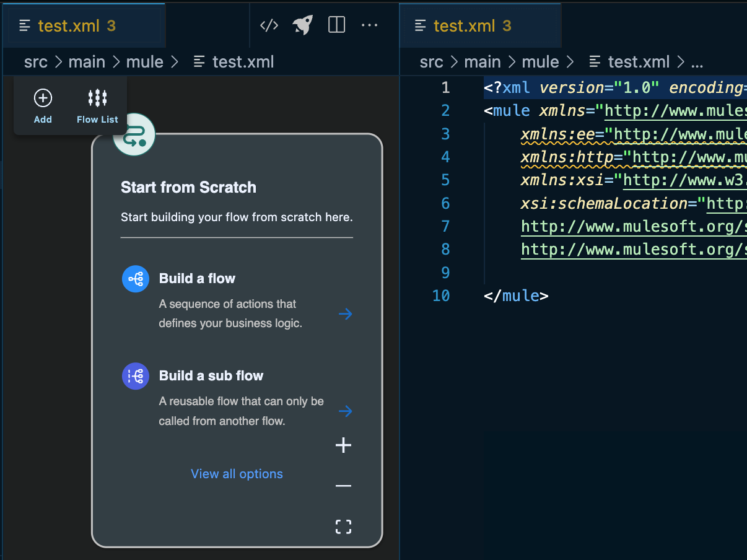Open the editor more actions ellipsis menu
The height and width of the screenshot is (560, 747).
tap(370, 25)
